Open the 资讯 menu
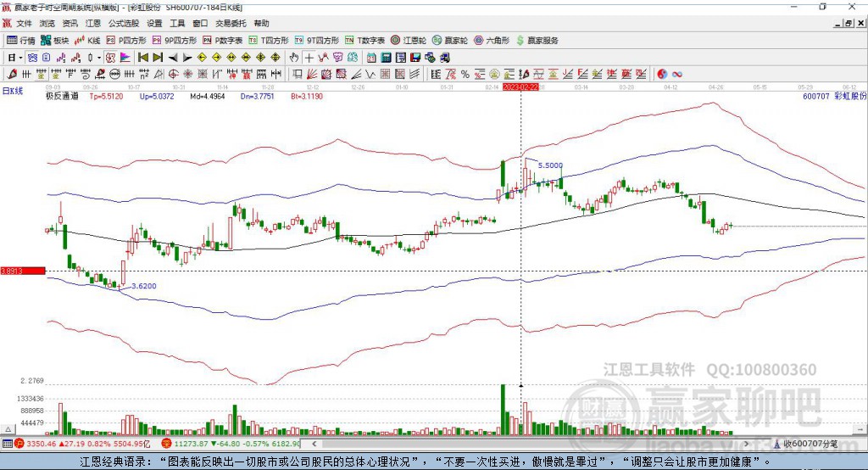 pyautogui.click(x=70, y=23)
